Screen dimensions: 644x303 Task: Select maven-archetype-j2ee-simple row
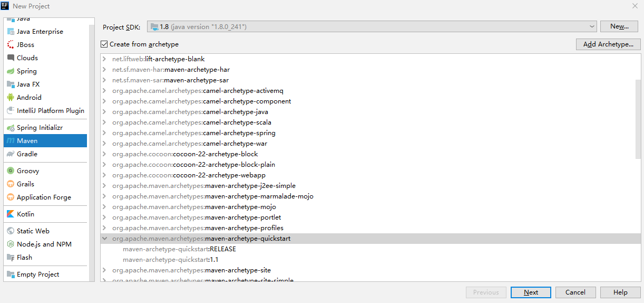[368, 186]
